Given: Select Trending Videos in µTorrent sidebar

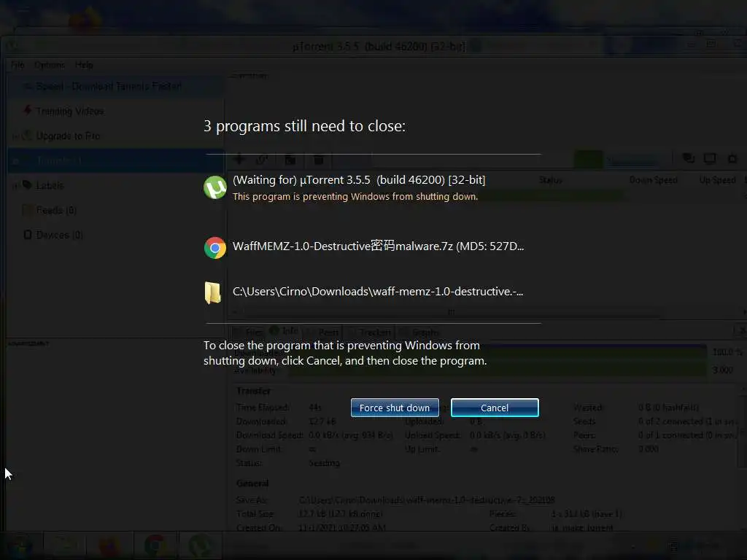Looking at the screenshot, I should tap(70, 111).
